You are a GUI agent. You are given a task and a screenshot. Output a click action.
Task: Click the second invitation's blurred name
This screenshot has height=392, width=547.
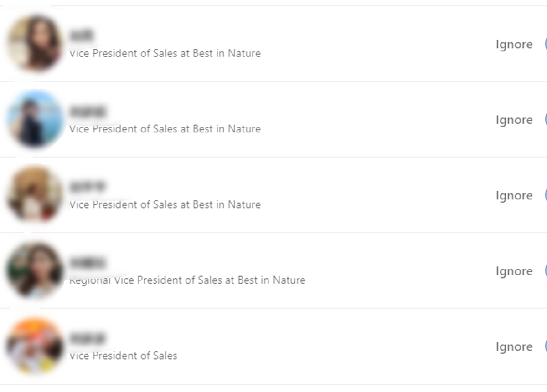[x=88, y=111]
